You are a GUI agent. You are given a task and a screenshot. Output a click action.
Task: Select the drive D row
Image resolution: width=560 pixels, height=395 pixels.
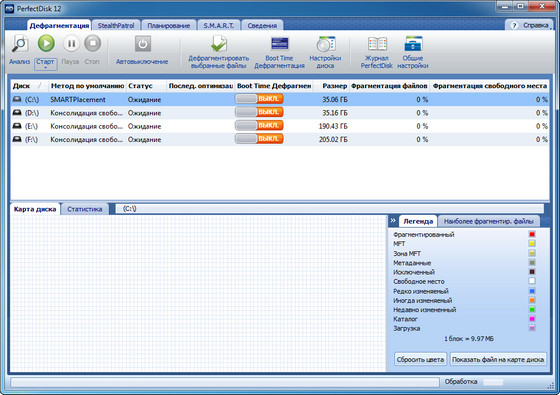pyautogui.click(x=280, y=112)
